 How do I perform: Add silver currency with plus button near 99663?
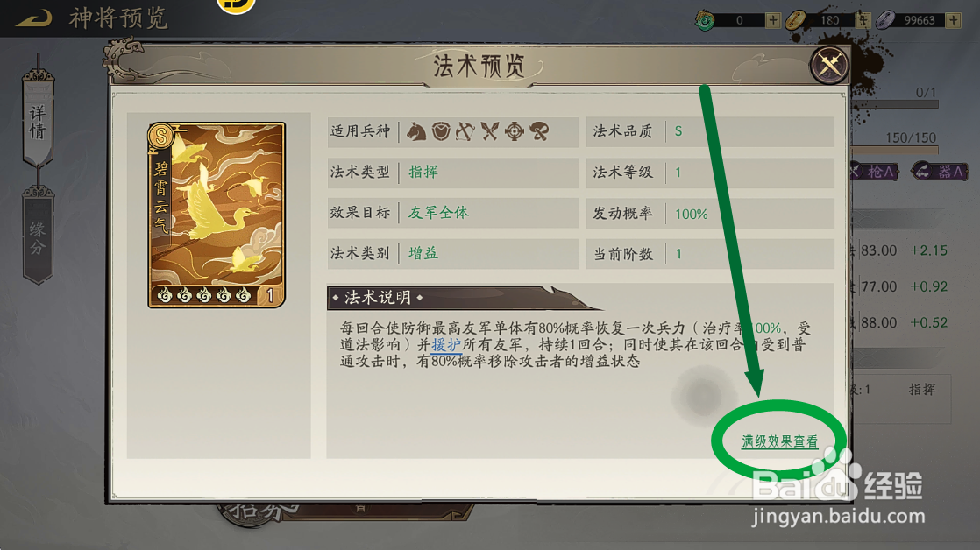click(x=953, y=20)
